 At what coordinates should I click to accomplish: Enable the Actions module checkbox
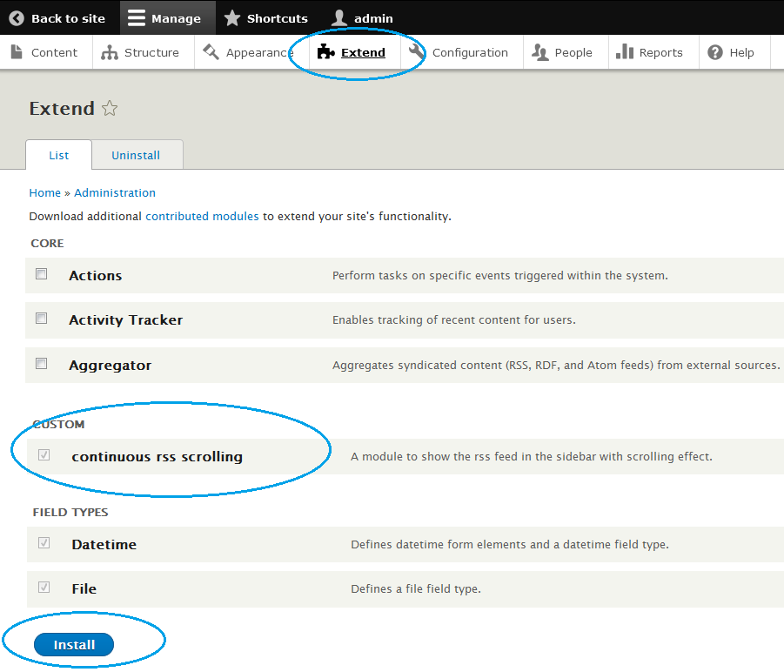click(x=42, y=274)
